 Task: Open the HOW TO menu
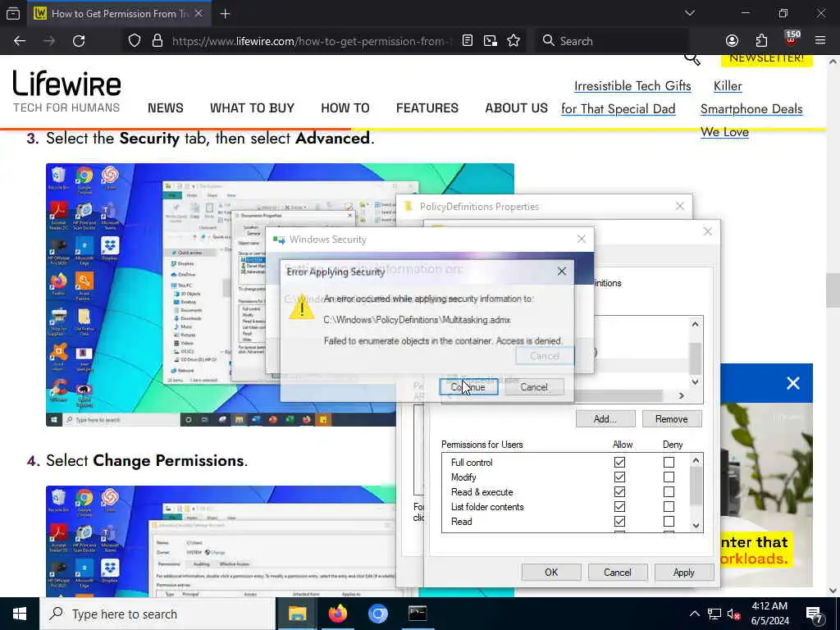(345, 108)
